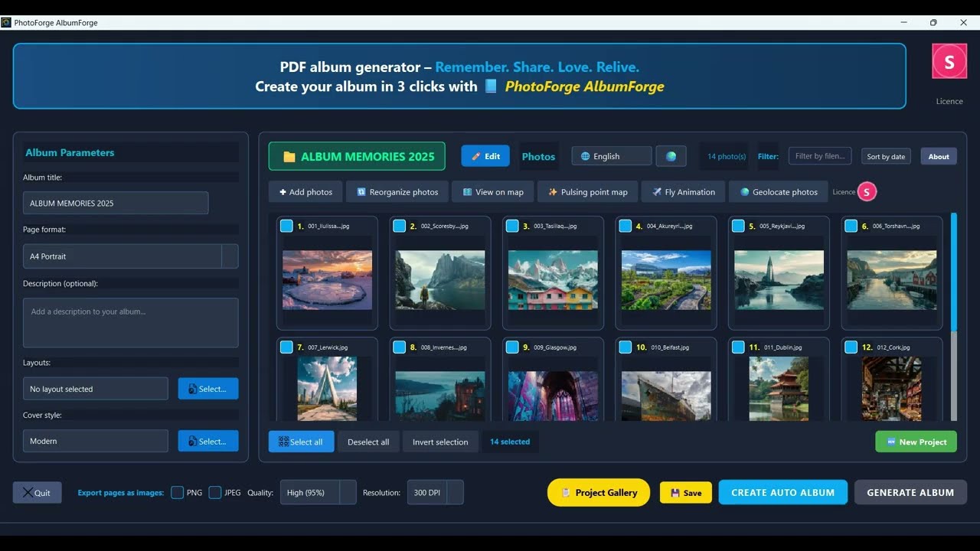Click the Select all button

(x=301, y=442)
